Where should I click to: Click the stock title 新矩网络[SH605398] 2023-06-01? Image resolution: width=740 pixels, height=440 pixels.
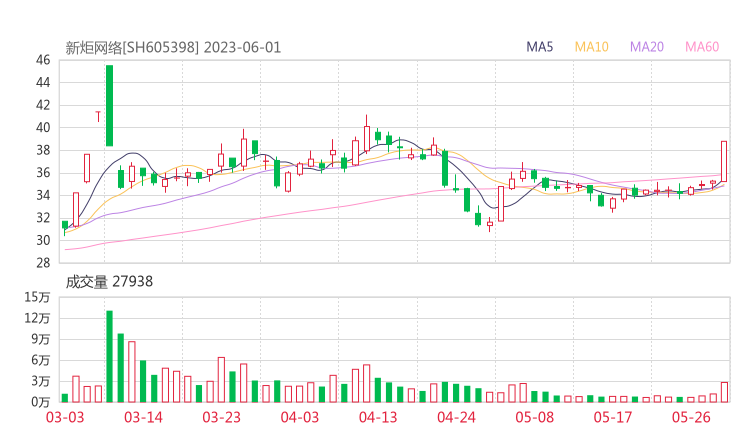[x=173, y=48]
